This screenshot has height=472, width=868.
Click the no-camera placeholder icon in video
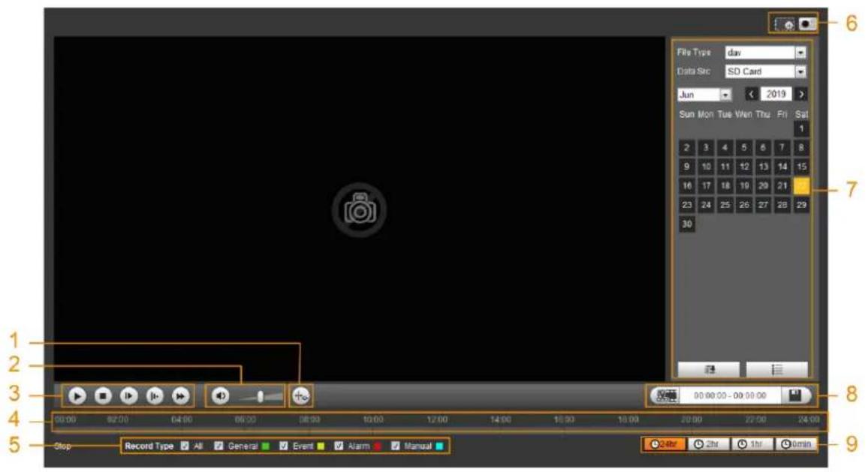click(x=359, y=209)
